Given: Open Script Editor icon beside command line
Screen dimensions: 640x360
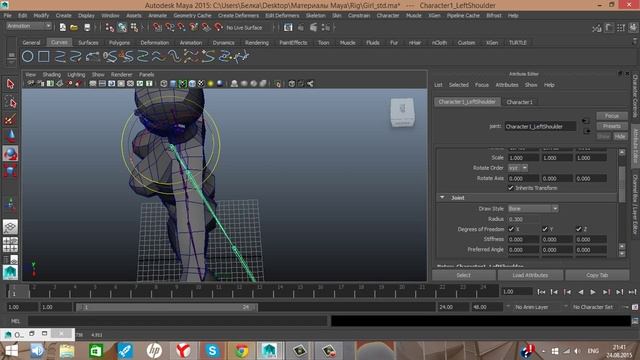Looking at the screenshot, I should pos(635,321).
